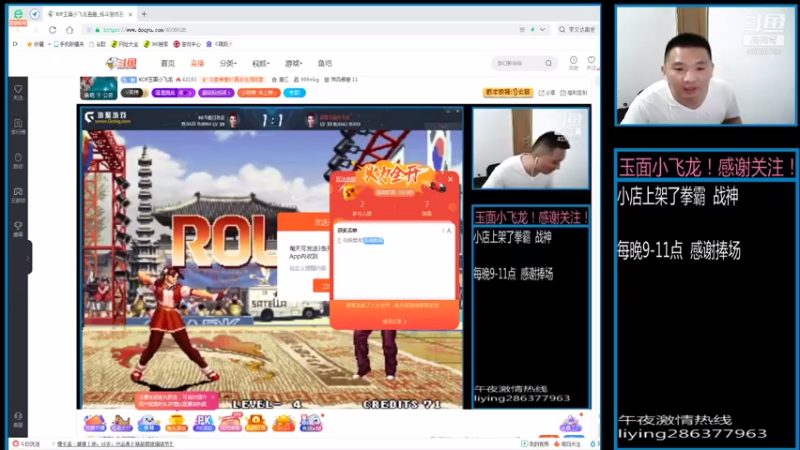Open the 网址大全 bookmark
The width and height of the screenshot is (800, 450).
[124, 44]
